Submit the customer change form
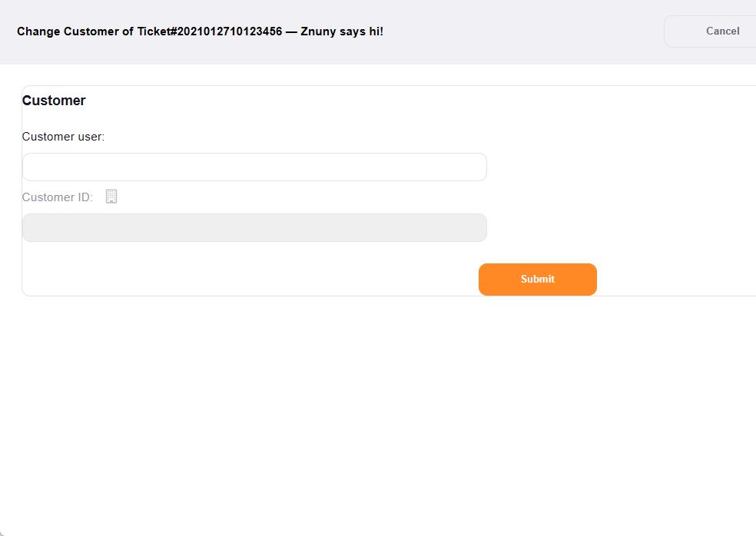Viewport: 756px width, 536px height. click(x=537, y=279)
